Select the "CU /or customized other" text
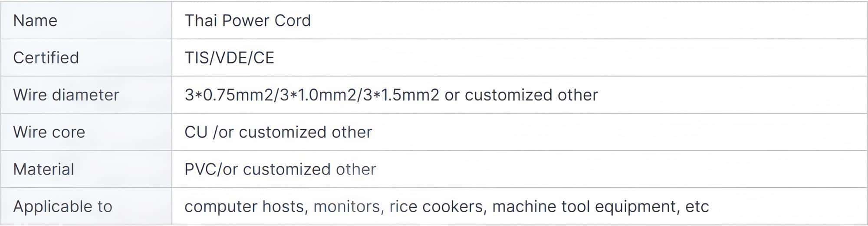Image resolution: width=868 pixels, height=226 pixels. (x=278, y=132)
